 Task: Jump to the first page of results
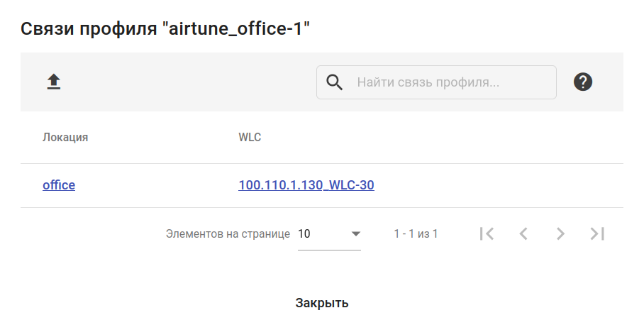(x=487, y=233)
